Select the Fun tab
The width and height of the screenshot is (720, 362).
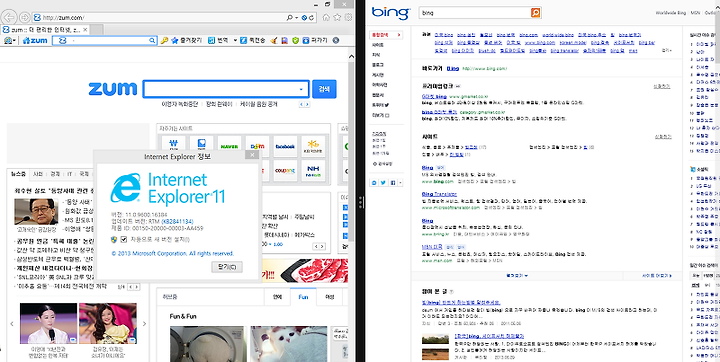click(x=303, y=297)
